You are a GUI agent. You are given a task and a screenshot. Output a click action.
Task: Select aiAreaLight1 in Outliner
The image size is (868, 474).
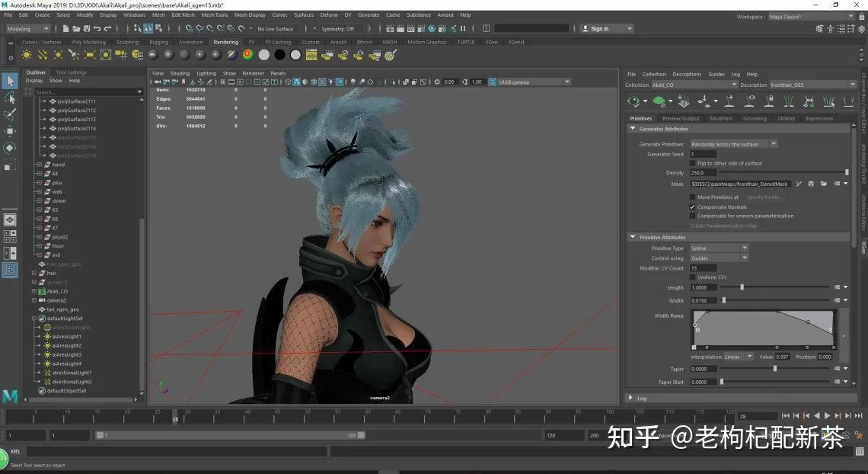point(67,336)
